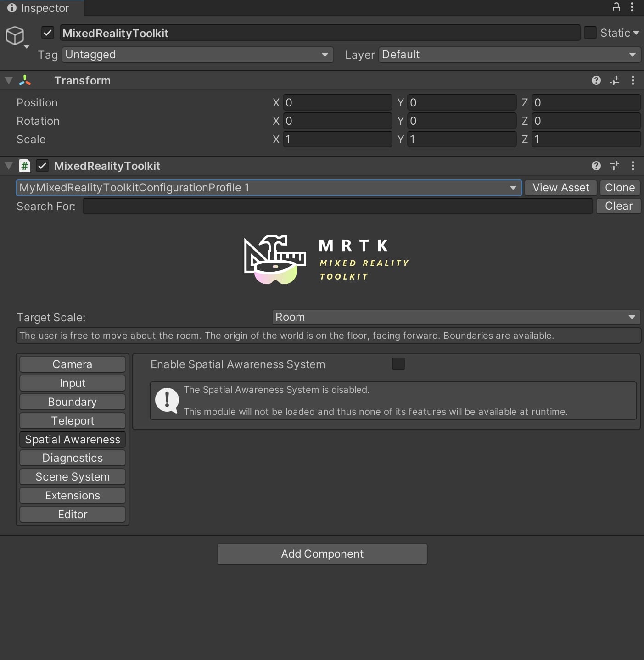Click the Clone profile button

pyautogui.click(x=620, y=188)
